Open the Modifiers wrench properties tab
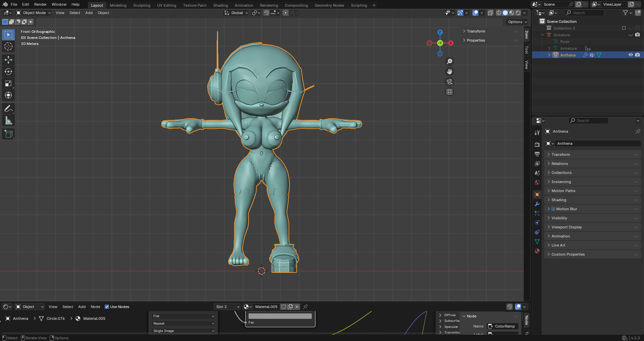Screen dimensions: 644x341 (x=537, y=204)
